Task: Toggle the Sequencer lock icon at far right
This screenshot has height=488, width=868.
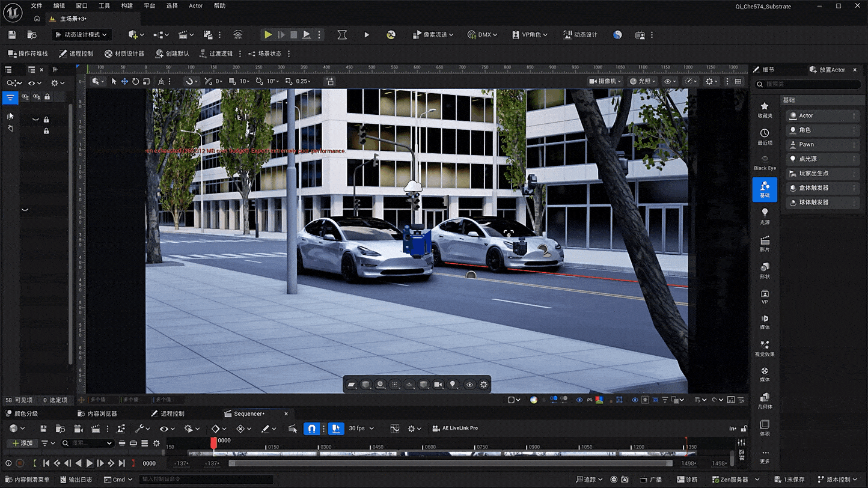Action: pos(744,429)
